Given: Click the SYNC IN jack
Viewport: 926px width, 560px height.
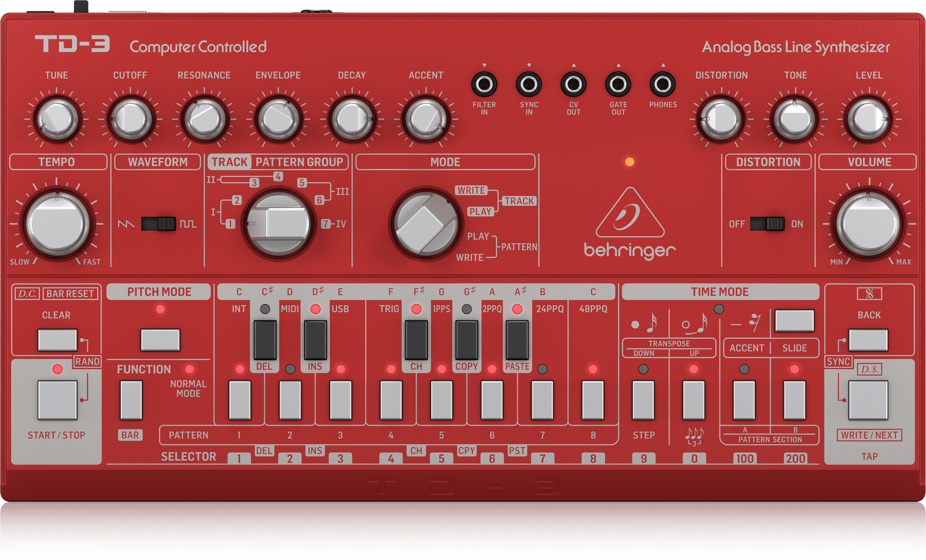Looking at the screenshot, I should tap(529, 84).
